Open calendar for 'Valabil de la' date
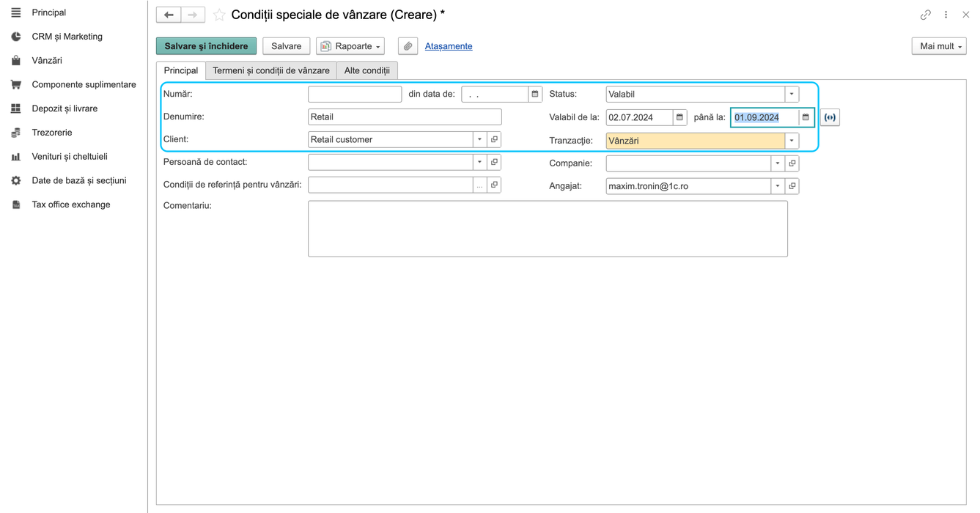Image resolution: width=980 pixels, height=513 pixels. (x=679, y=117)
